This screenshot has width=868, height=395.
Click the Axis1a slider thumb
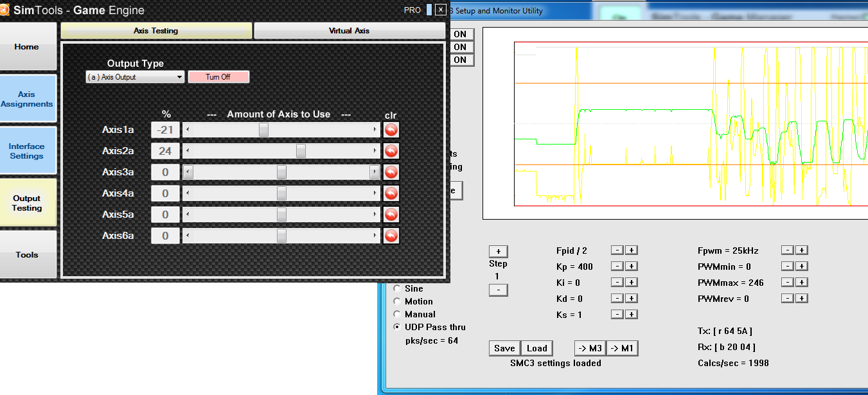[263, 130]
